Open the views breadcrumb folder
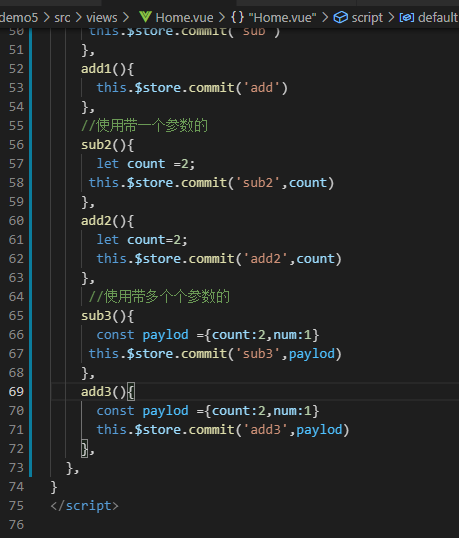Viewport: 459px width, 538px height. (102, 17)
